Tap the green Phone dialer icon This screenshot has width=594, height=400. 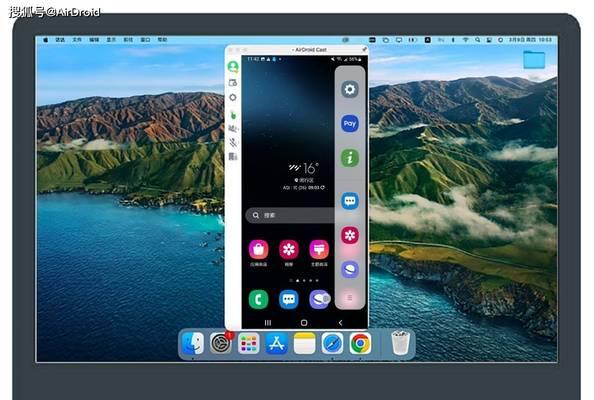tap(258, 299)
